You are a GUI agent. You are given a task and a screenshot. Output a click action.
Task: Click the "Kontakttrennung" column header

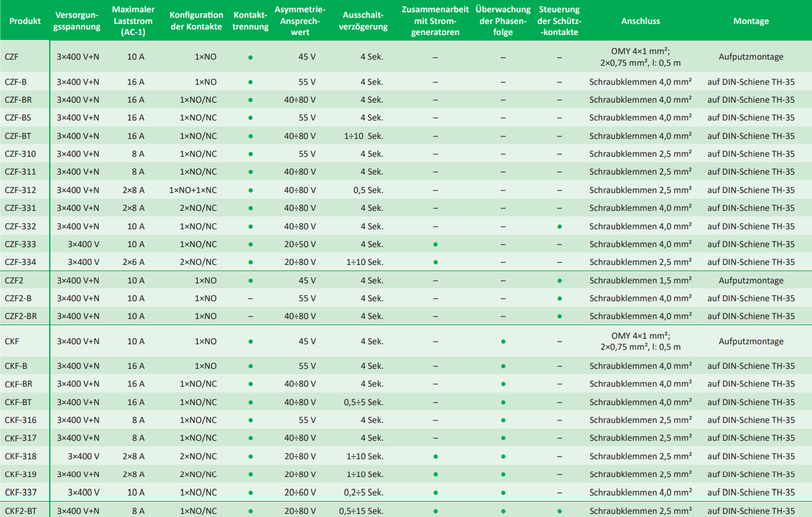251,21
